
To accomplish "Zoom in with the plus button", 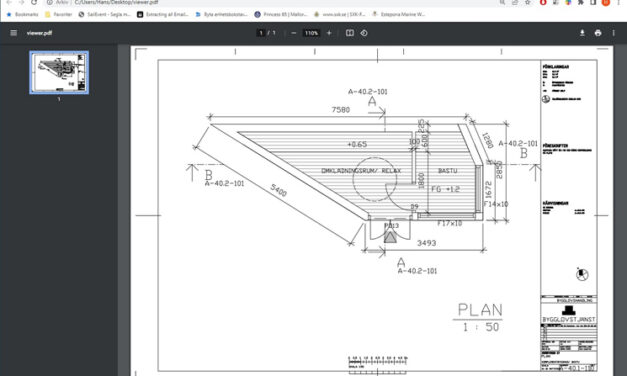I will coord(329,33).
